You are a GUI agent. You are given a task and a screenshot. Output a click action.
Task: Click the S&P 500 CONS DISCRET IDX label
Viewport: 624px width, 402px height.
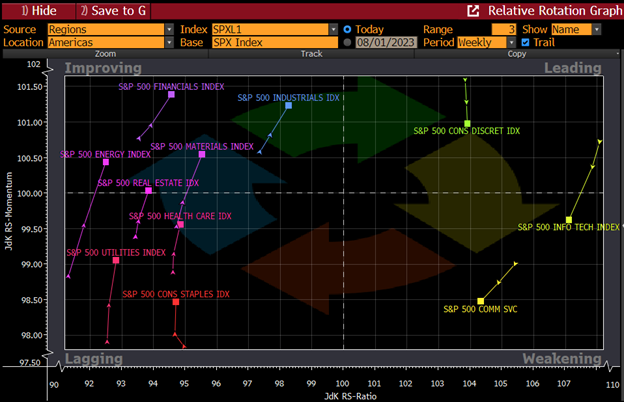[x=466, y=131]
